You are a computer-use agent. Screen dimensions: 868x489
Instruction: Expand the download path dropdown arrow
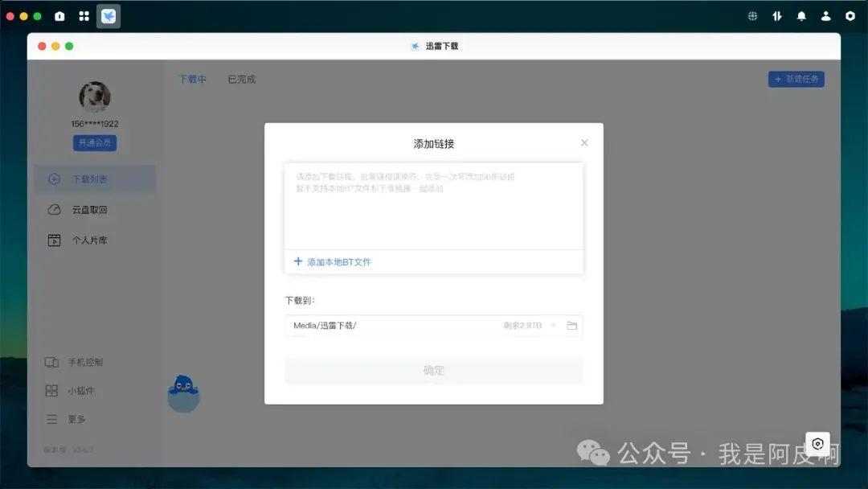pyautogui.click(x=553, y=326)
